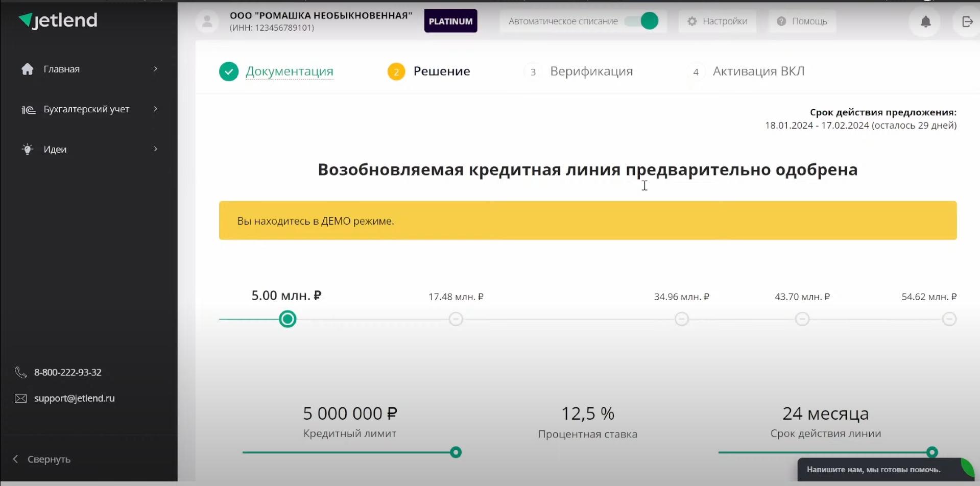Expand the Идеи menu chevron
The image size is (980, 486).
[x=156, y=149]
